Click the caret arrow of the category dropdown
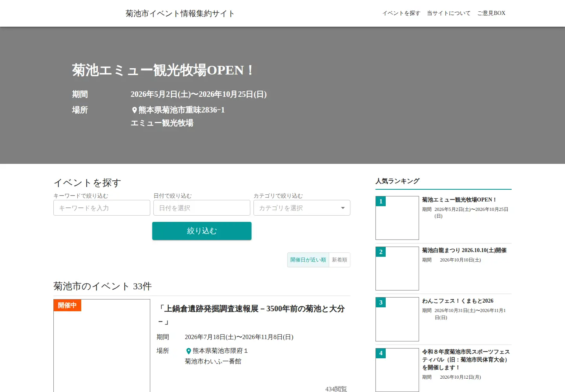The height and width of the screenshot is (392, 565). [343, 208]
